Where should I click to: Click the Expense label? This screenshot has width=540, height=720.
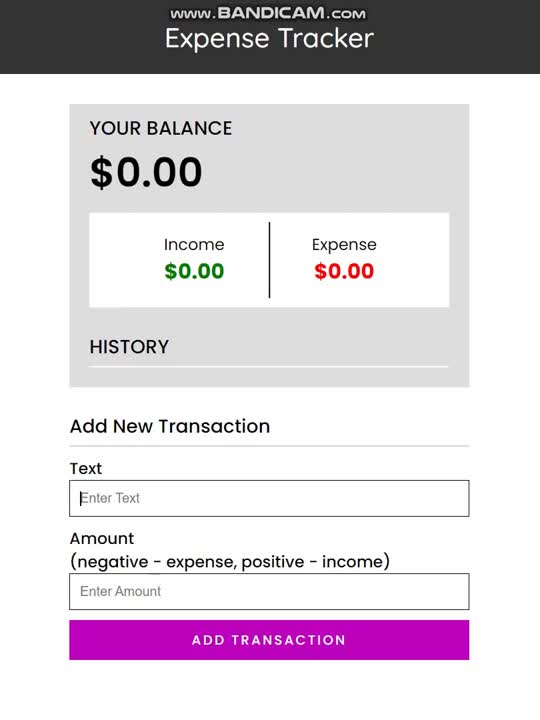[344, 245]
